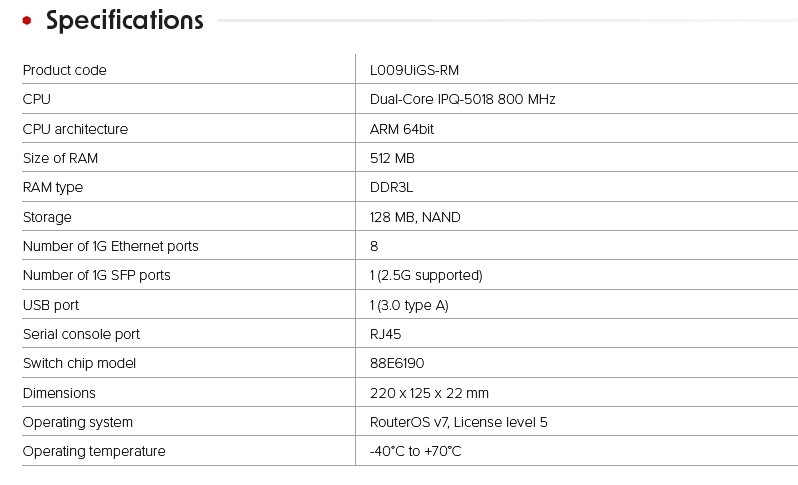Image resolution: width=798 pixels, height=485 pixels.
Task: Click the Specifications heading
Action: point(124,20)
